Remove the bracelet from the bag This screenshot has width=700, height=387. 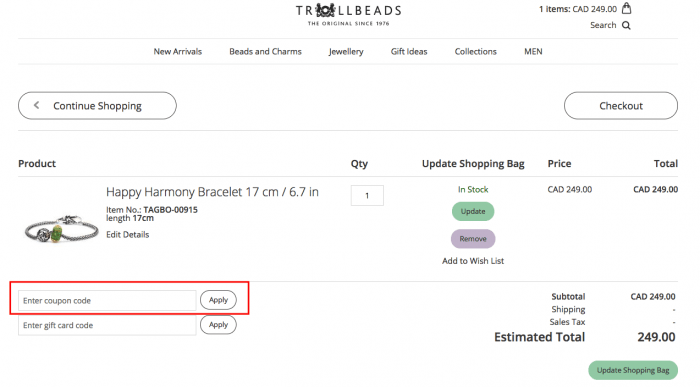click(x=473, y=239)
